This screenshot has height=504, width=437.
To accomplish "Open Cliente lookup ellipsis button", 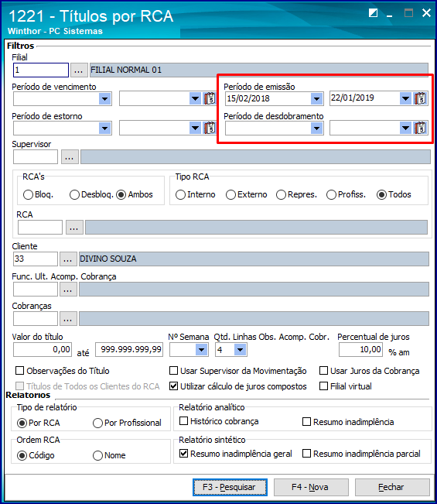I will pos(68,259).
